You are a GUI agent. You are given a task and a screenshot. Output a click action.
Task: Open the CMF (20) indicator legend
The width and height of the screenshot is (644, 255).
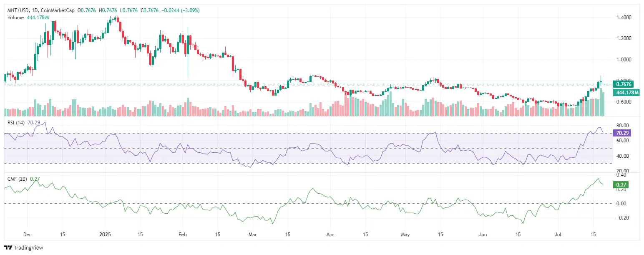pos(24,179)
